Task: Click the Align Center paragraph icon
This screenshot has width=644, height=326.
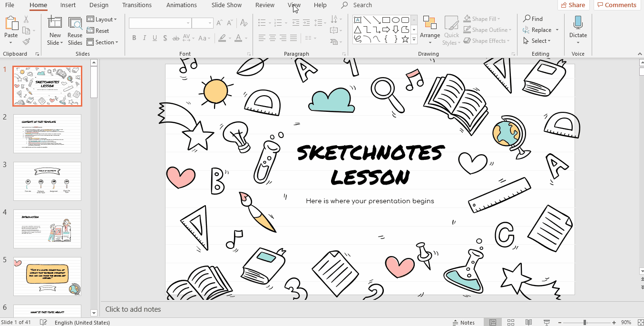Action: [x=272, y=38]
